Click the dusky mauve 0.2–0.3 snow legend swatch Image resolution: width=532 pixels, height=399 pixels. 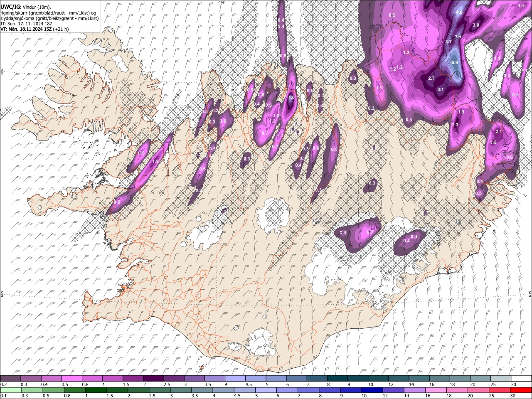11,379
